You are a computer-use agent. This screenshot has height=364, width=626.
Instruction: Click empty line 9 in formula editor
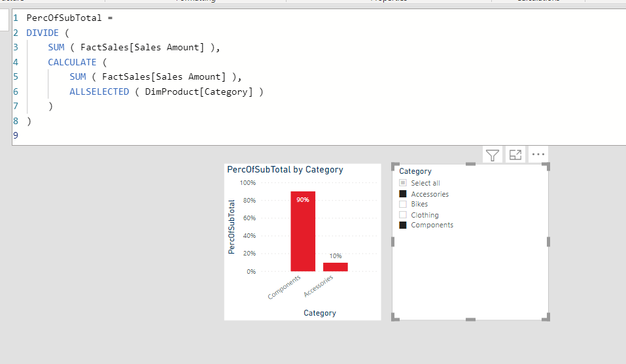click(x=319, y=135)
